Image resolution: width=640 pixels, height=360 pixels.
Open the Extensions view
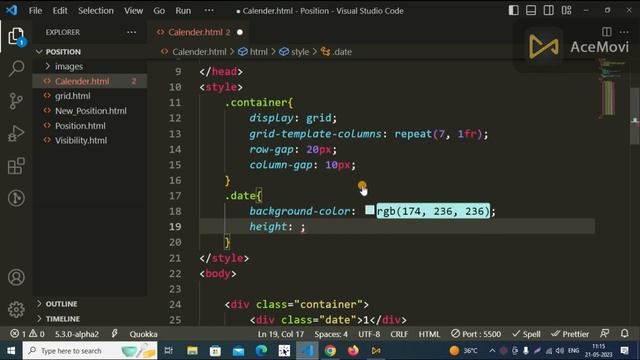point(16,166)
